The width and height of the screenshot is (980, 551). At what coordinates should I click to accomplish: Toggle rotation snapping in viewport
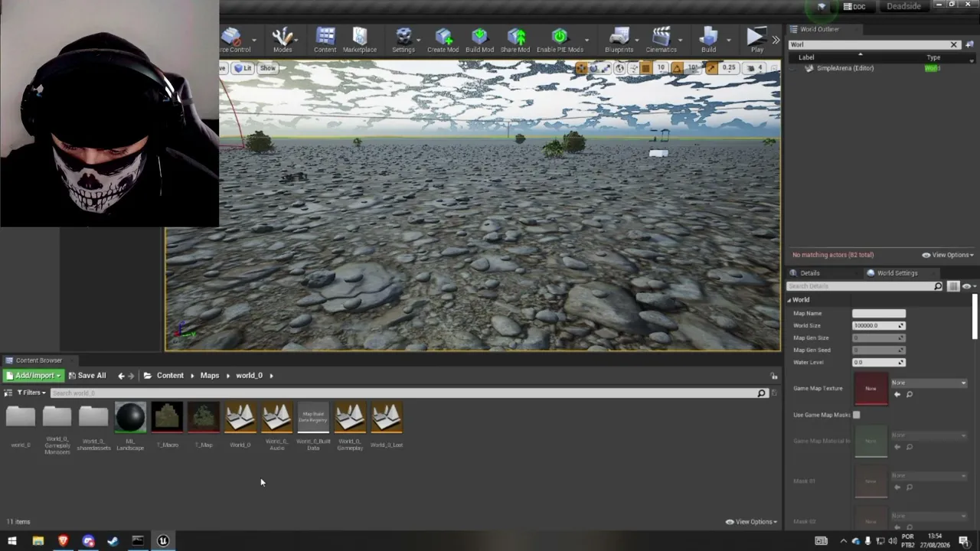[677, 68]
